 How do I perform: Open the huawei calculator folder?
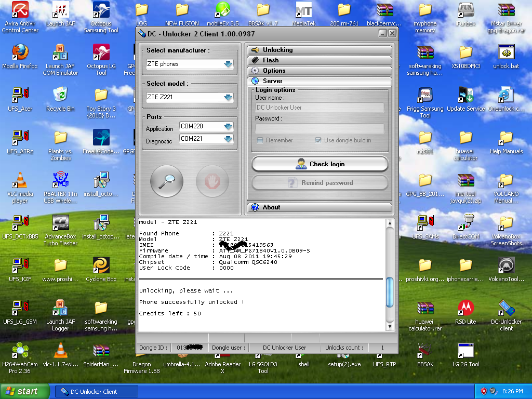click(465, 145)
